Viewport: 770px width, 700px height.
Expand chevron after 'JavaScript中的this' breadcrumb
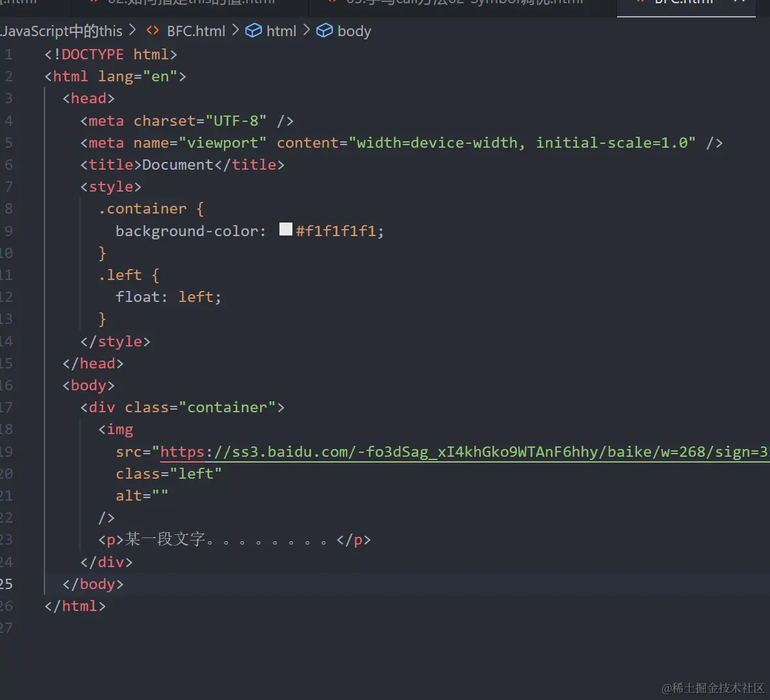pos(132,30)
